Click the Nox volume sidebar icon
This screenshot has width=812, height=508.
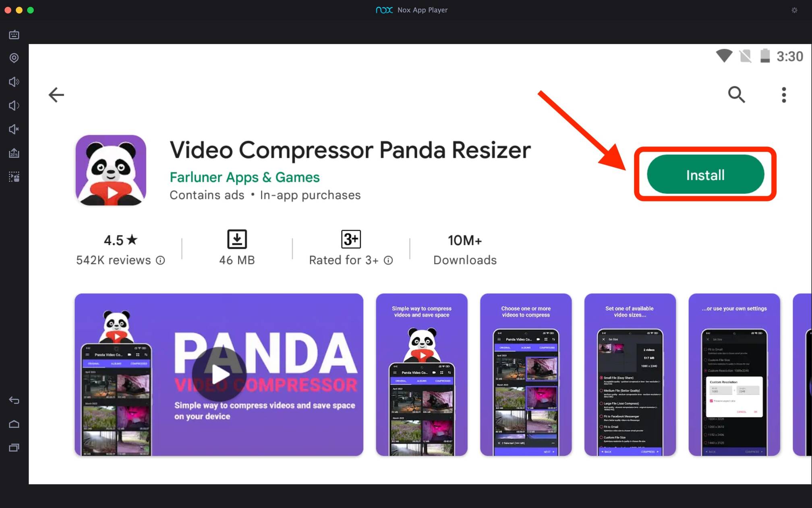click(14, 82)
